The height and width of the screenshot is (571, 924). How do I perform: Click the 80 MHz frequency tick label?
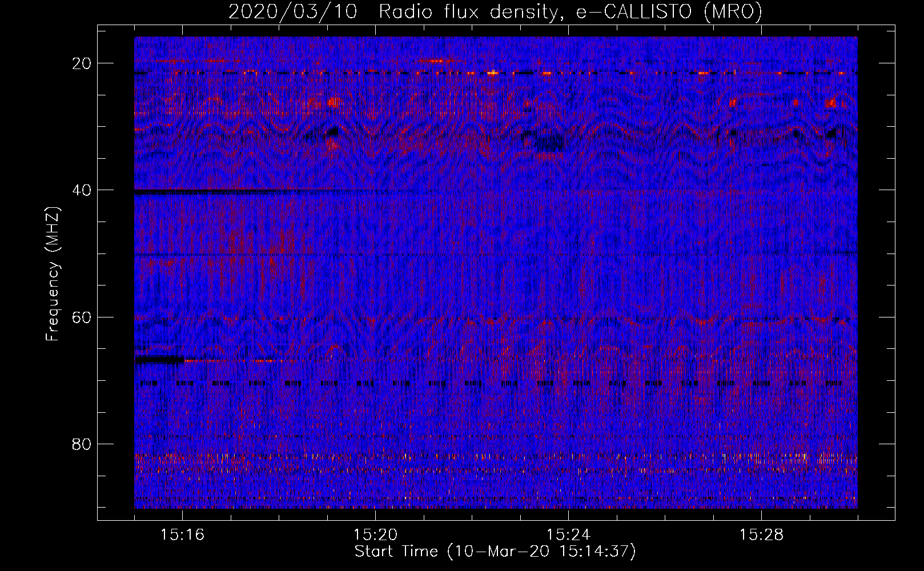click(82, 444)
